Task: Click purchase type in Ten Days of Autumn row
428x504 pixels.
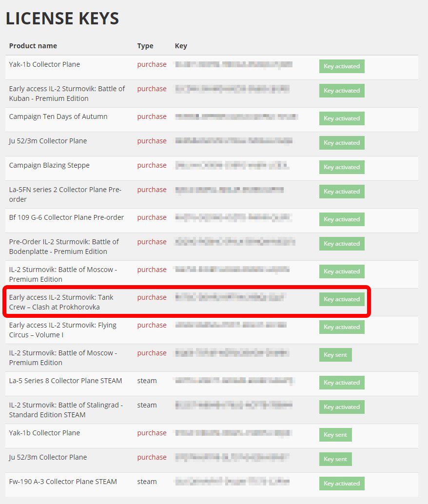Action: point(152,116)
